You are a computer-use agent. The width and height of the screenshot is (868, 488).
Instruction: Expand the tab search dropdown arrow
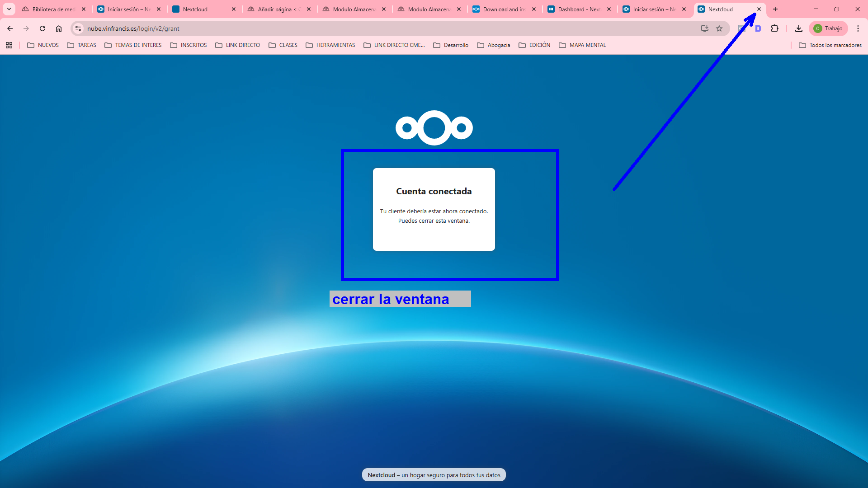tap(9, 9)
